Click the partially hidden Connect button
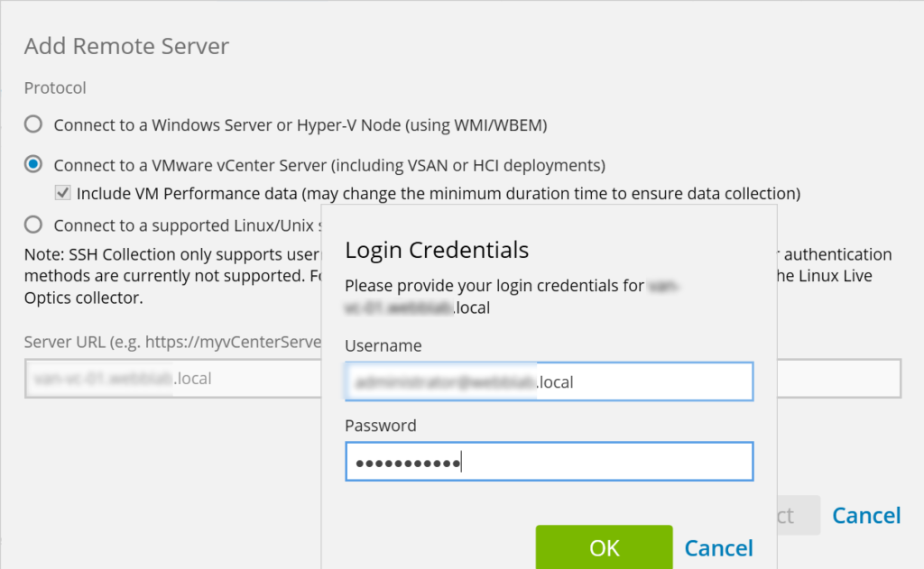This screenshot has height=569, width=924. [x=799, y=516]
